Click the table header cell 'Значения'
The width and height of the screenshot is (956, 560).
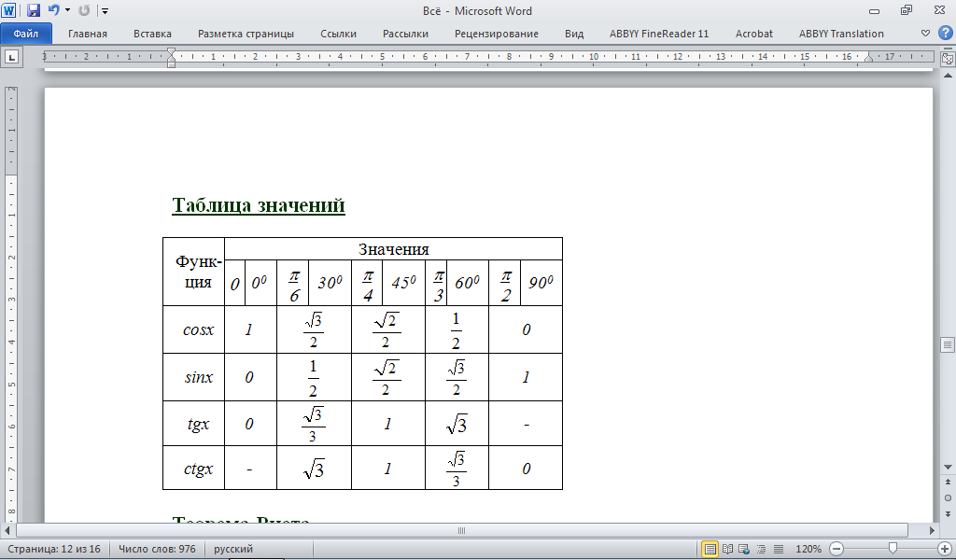tap(393, 249)
